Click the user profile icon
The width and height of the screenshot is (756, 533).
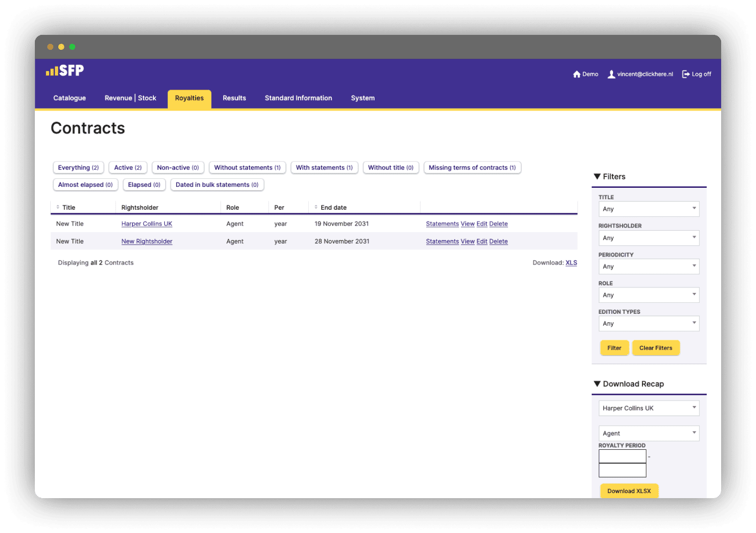coord(611,74)
